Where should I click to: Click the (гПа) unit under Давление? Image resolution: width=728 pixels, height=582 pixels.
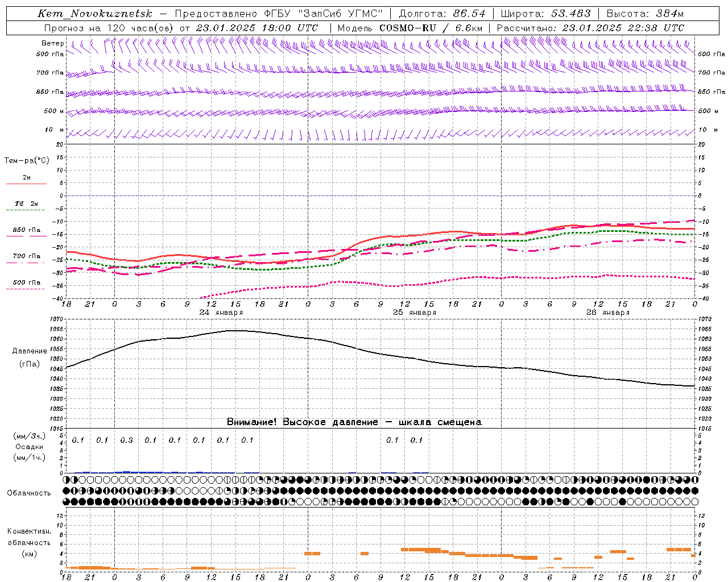point(30,364)
